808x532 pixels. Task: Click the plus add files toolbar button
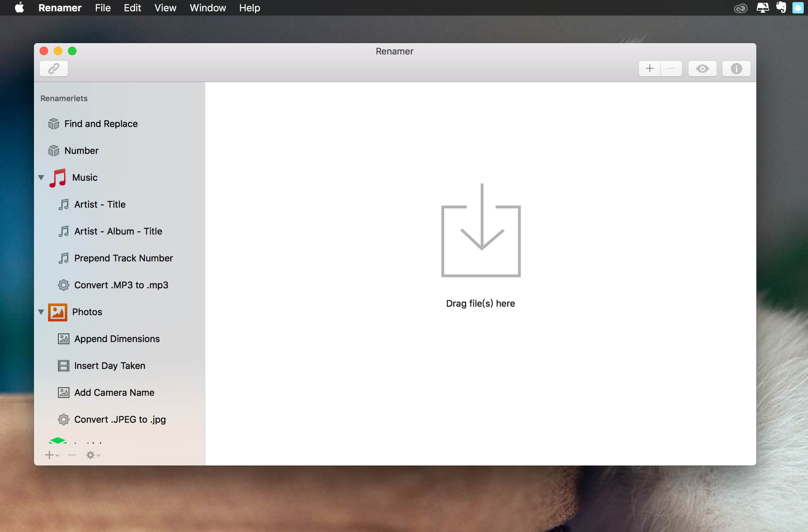click(650, 69)
